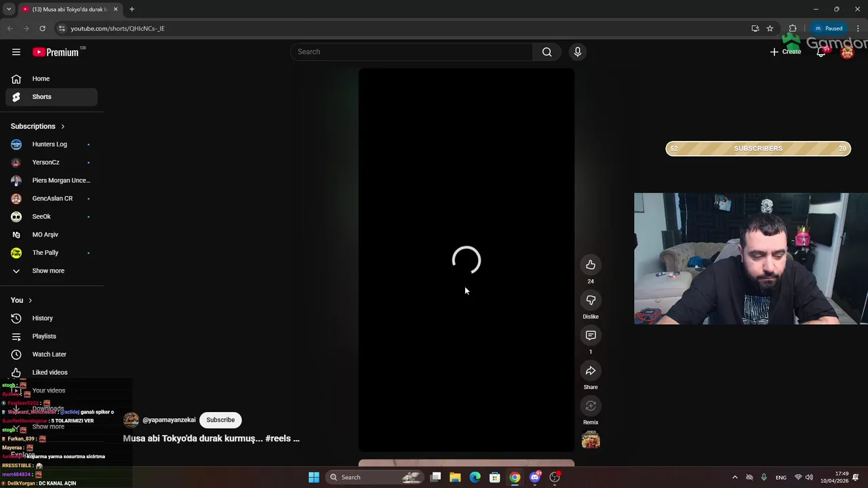Open the Chrome three-dot menu

coord(857,28)
